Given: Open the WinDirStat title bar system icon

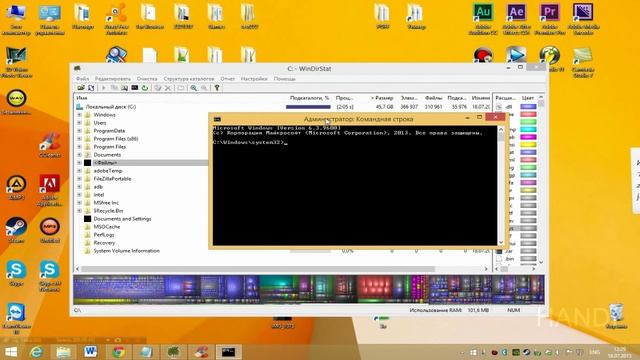Looking at the screenshot, I should pyautogui.click(x=77, y=68).
